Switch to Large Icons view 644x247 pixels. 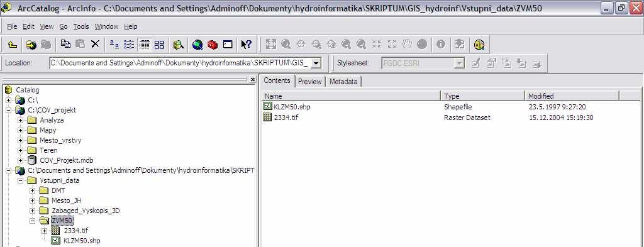[114, 45]
